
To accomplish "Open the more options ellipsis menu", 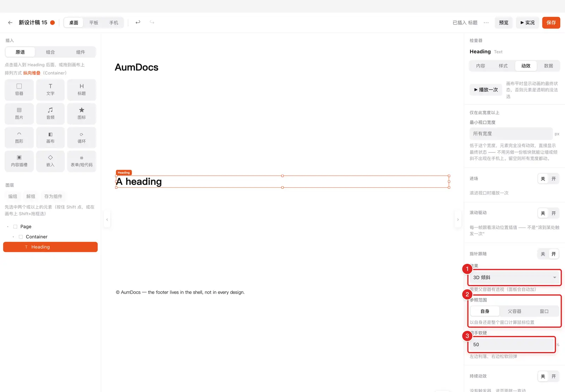I will point(486,23).
